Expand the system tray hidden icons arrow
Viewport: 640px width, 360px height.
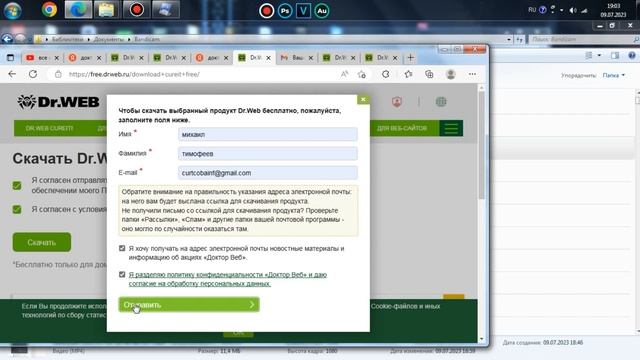562,10
